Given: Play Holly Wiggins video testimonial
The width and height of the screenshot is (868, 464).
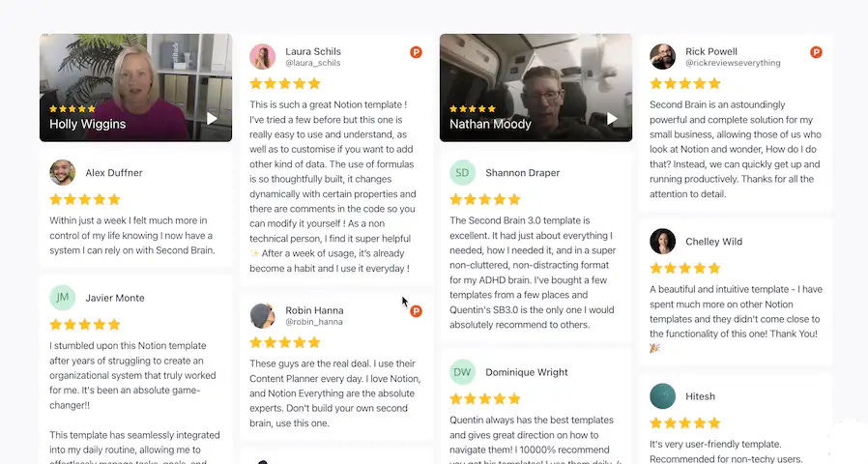Looking at the screenshot, I should (x=212, y=119).
